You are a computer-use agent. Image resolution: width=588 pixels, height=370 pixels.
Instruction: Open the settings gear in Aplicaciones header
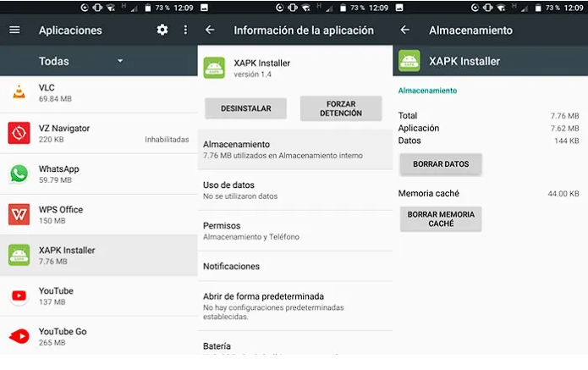(x=162, y=30)
